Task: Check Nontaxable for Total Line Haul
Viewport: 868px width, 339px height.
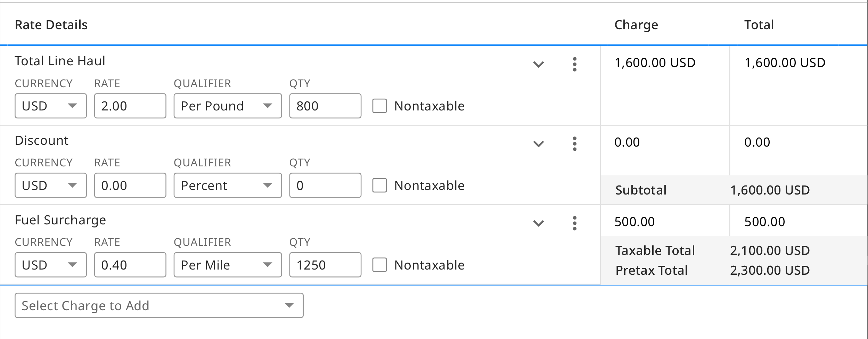Action: 379,106
